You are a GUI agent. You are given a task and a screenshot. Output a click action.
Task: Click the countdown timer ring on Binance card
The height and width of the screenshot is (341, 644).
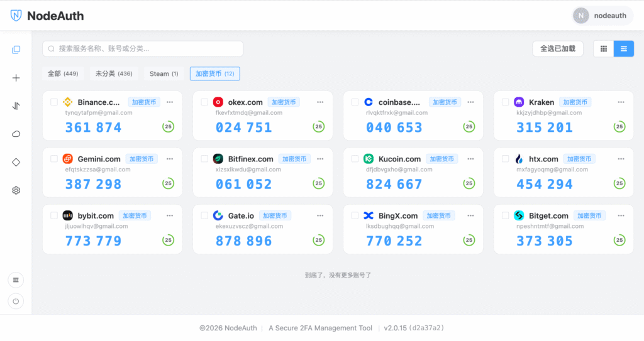pyautogui.click(x=168, y=126)
